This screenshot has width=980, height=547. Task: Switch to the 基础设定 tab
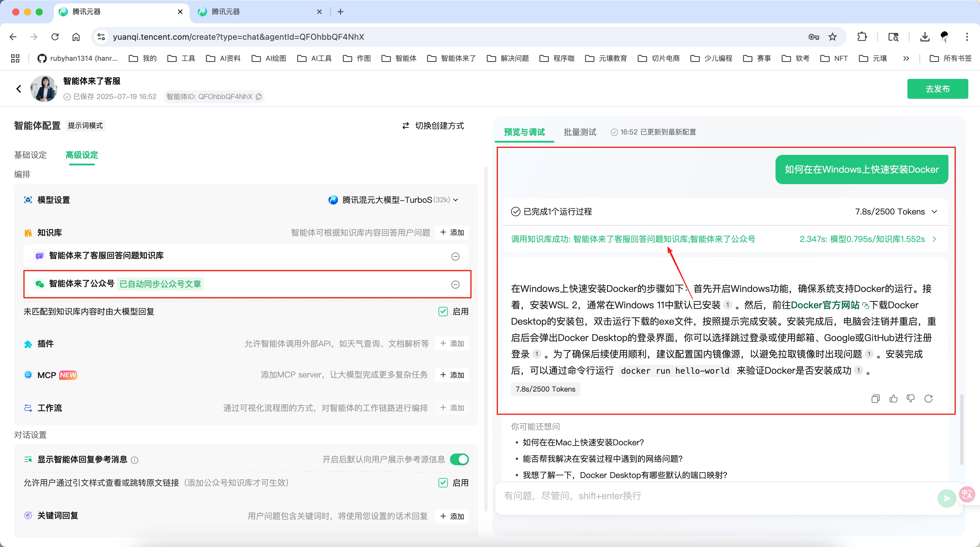click(30, 155)
